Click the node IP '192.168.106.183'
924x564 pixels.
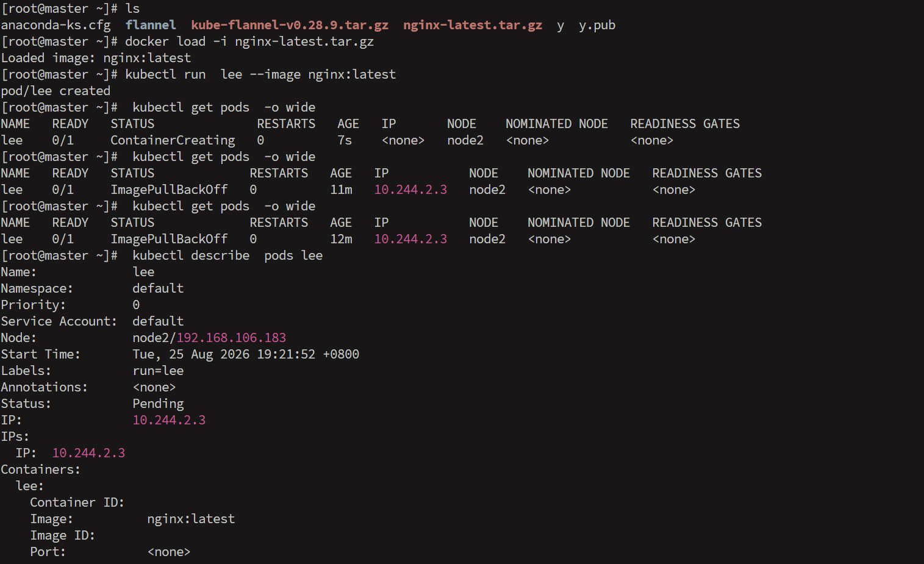[231, 338]
